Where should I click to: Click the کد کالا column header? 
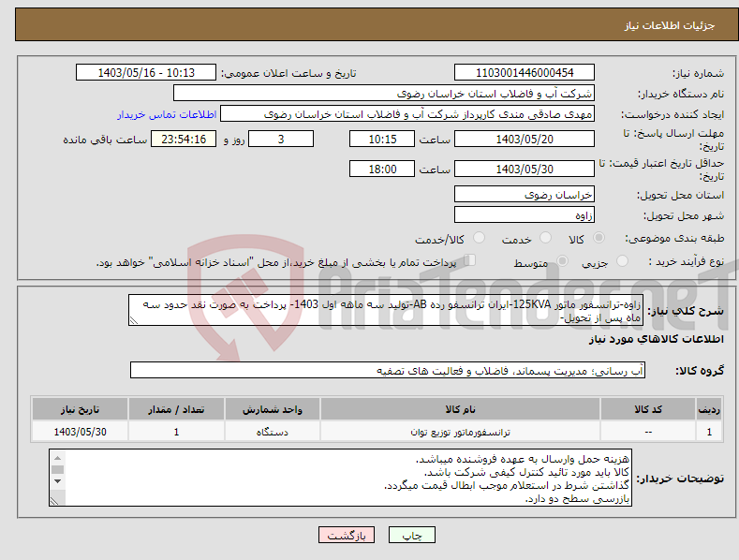(x=648, y=409)
